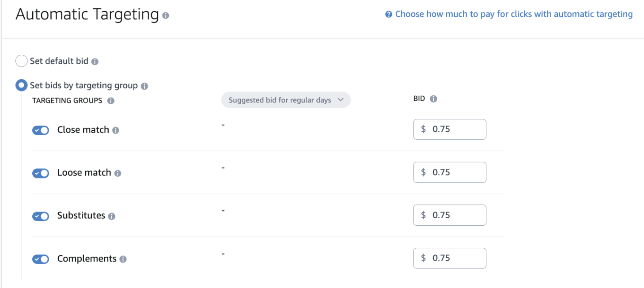Viewport: 644px width, 288px height.
Task: Open the automatic targeting pay-for-clicks help link
Action: (514, 14)
